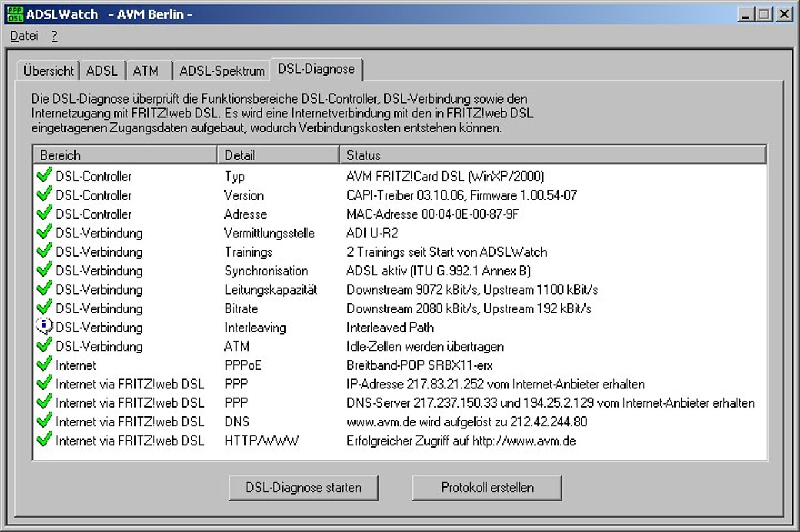Click the Protokoll erstellen button

487,488
